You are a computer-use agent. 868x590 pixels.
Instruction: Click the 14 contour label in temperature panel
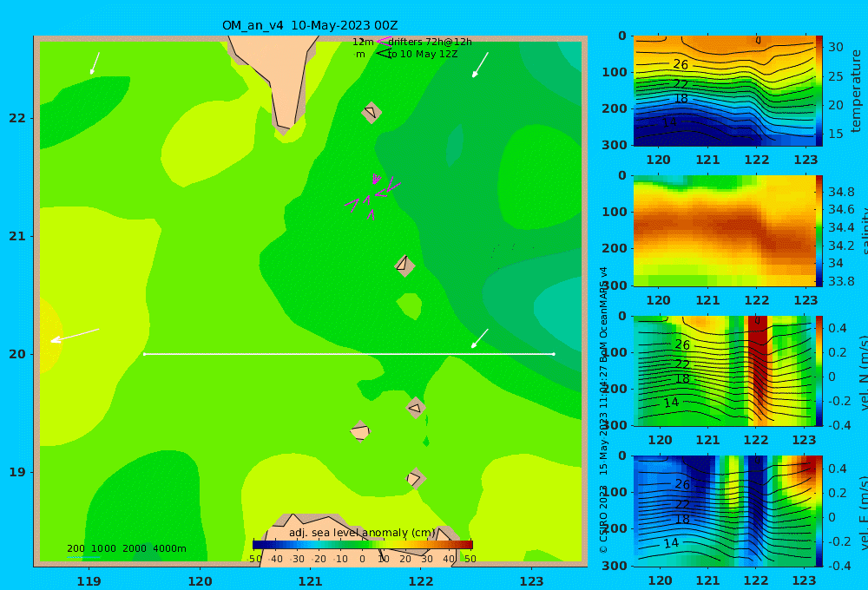[x=669, y=121]
